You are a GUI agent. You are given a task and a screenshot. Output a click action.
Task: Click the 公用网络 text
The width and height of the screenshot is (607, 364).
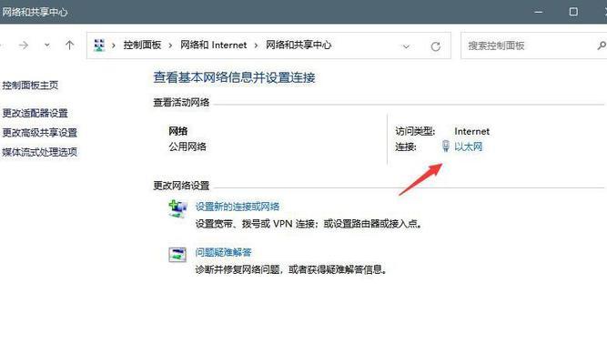pos(187,147)
